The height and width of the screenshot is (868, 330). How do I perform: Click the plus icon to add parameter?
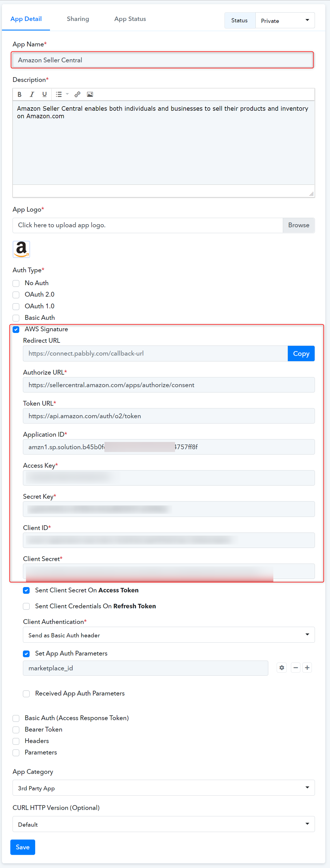(307, 668)
